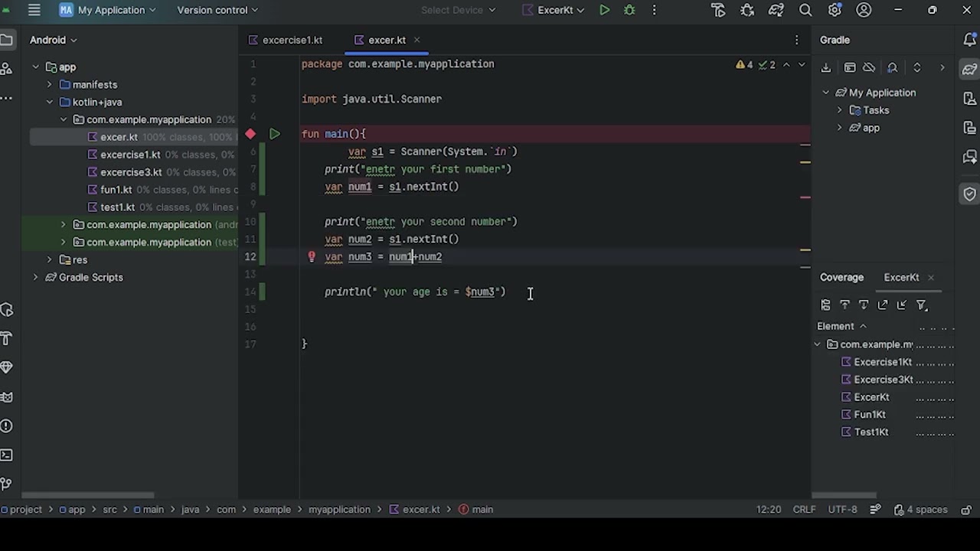This screenshot has width=980, height=551.
Task: Open Coverage shield tool window icon
Action: 970,194
